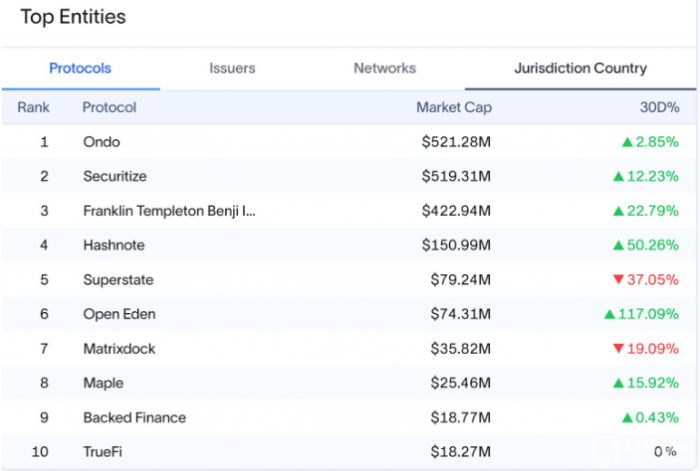Screen dimensions: 700x471
Task: Open the Jurisdiction Country tab
Action: pos(580,69)
